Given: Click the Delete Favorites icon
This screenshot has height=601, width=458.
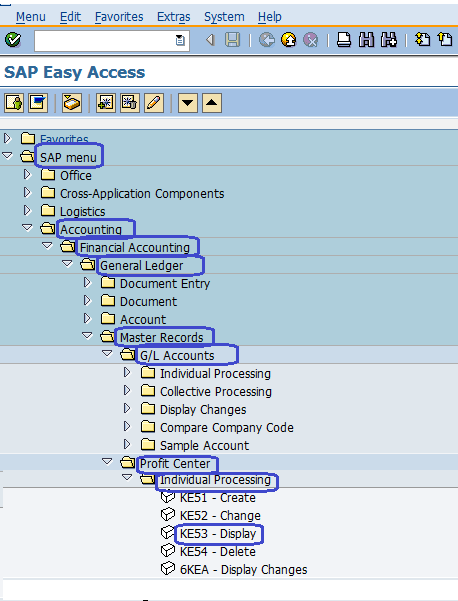Looking at the screenshot, I should [x=130, y=103].
